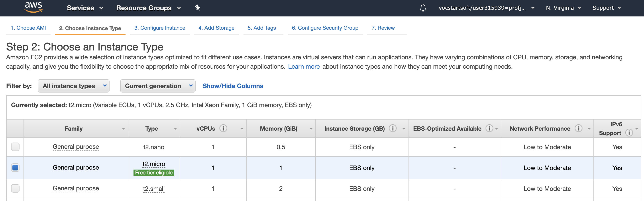Expand the N. Virginia region menu
644x201 pixels.
click(563, 8)
